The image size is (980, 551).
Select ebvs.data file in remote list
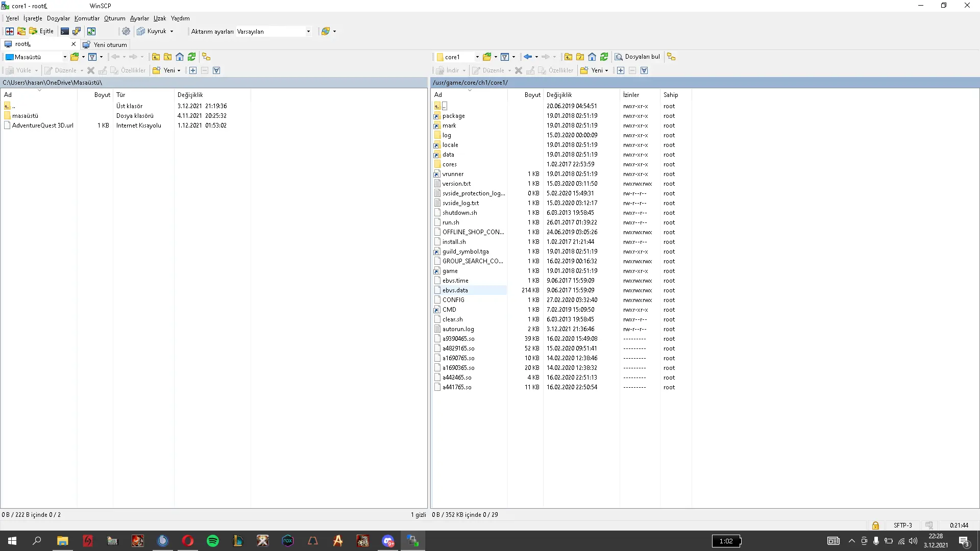pos(455,290)
